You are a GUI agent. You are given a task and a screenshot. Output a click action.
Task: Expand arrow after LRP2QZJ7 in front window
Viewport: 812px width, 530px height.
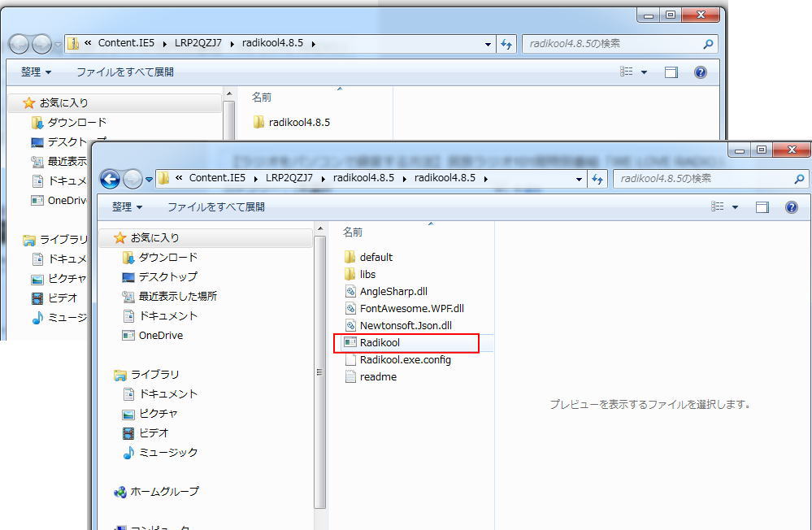[x=323, y=179]
